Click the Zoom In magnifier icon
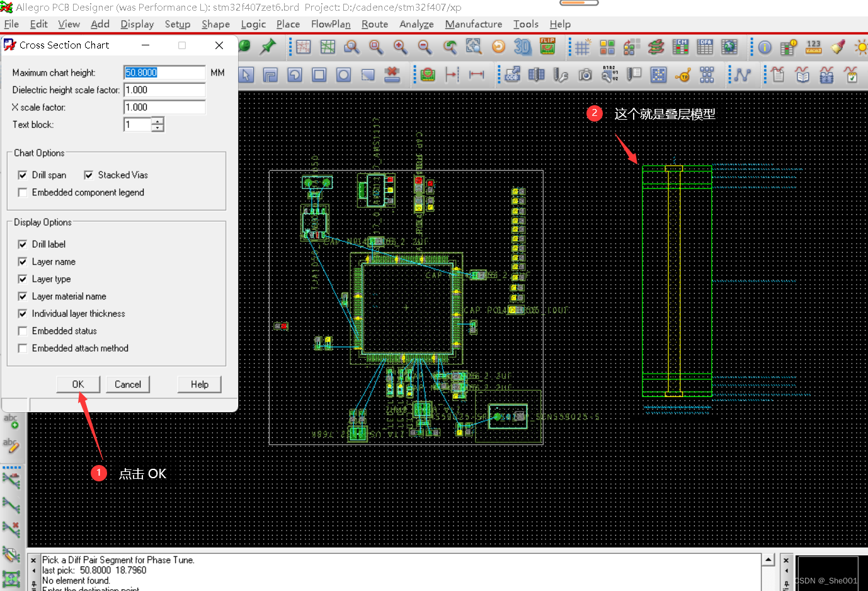 400,47
